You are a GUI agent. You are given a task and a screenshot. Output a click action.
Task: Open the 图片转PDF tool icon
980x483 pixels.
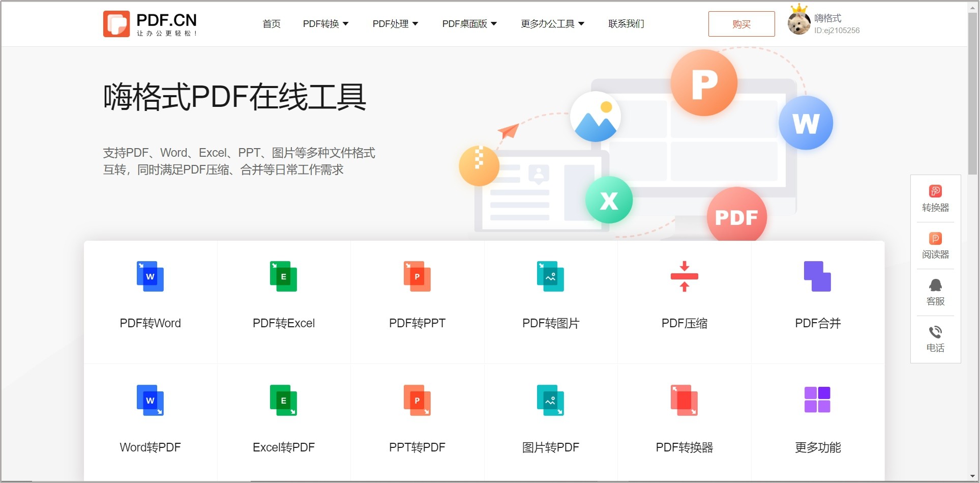pos(550,400)
